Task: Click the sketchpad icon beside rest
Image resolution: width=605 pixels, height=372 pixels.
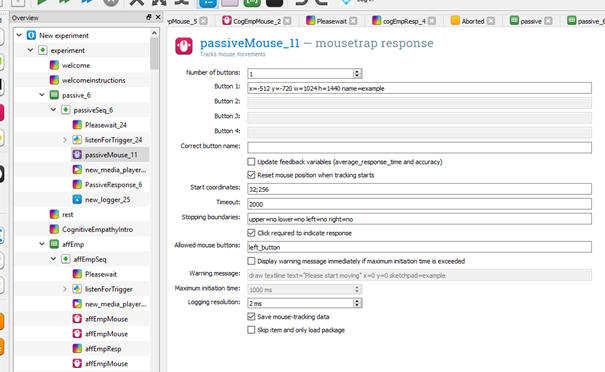Action: (54, 215)
